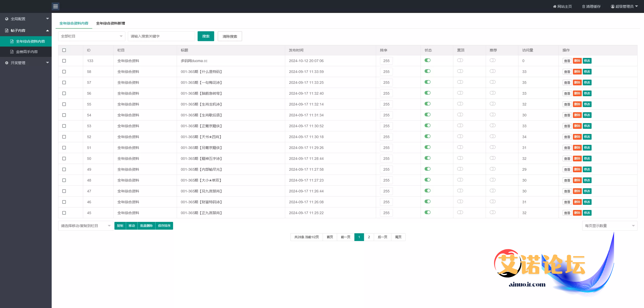This screenshot has width=644, height=308.
Task: Click the 保存排序 button
Action: (164, 226)
